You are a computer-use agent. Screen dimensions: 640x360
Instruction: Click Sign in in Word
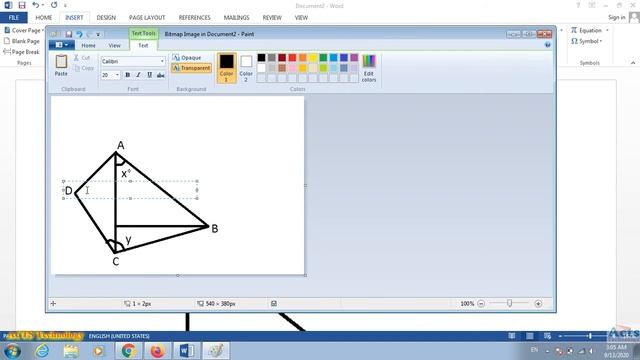(616, 18)
